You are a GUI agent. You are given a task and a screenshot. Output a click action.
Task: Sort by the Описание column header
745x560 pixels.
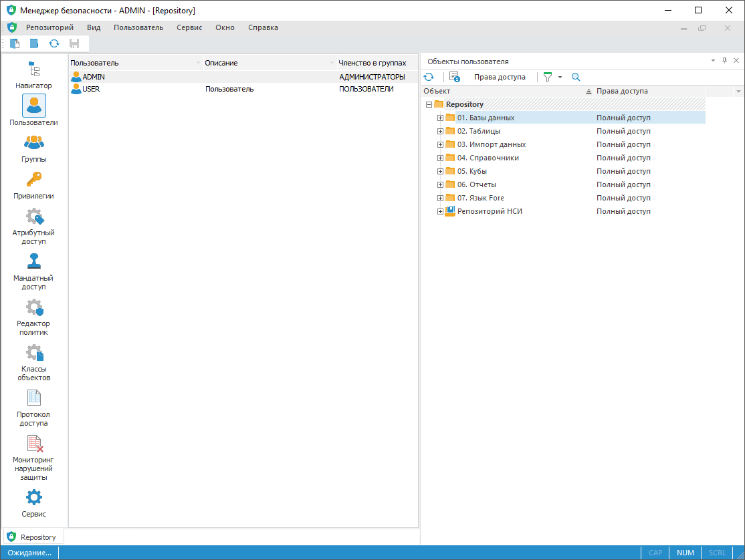[269, 63]
